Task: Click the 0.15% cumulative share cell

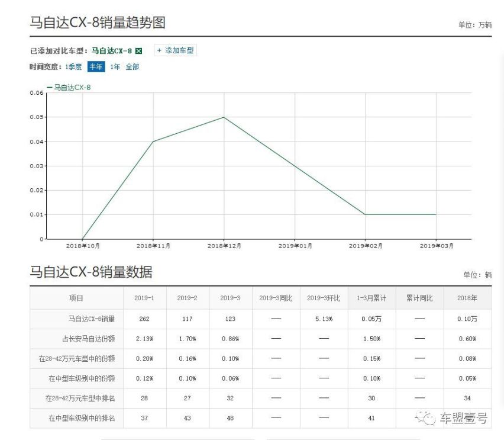Action: [x=371, y=358]
